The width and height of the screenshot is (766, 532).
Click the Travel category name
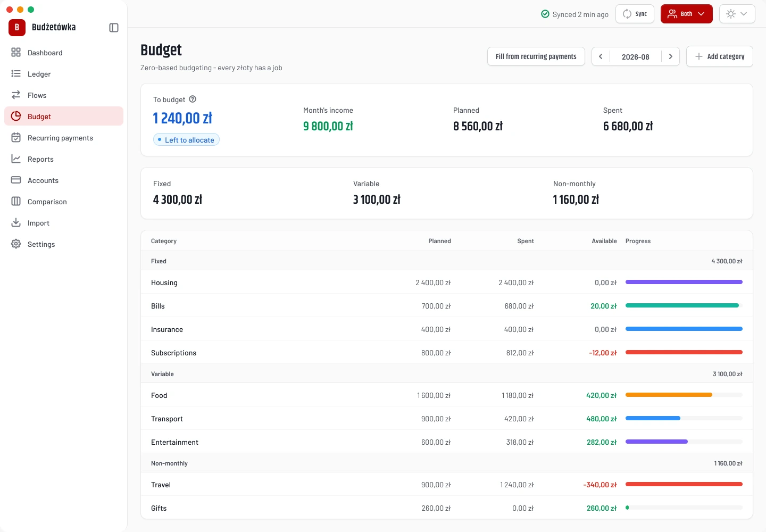click(161, 485)
